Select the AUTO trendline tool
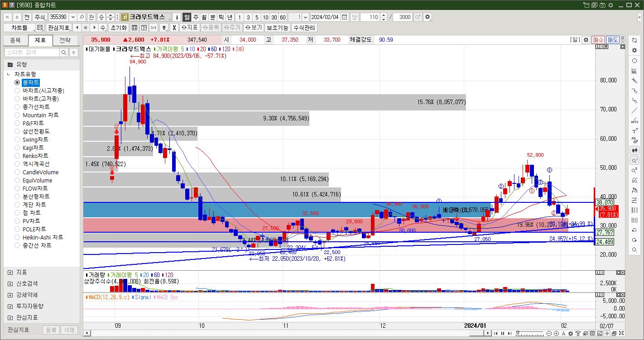Image resolution: width=644 pixels, height=340 pixels. pos(634,121)
